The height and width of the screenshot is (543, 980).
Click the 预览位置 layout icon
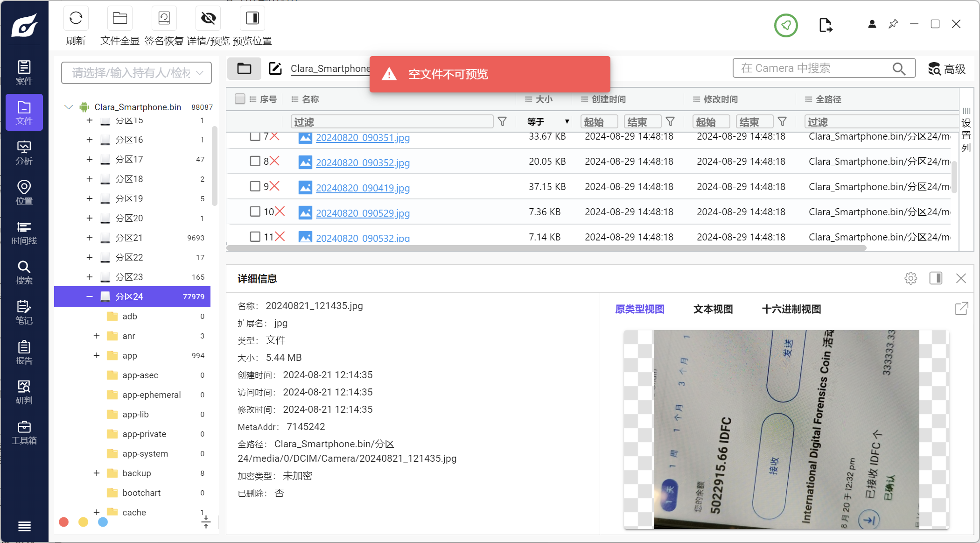click(252, 18)
